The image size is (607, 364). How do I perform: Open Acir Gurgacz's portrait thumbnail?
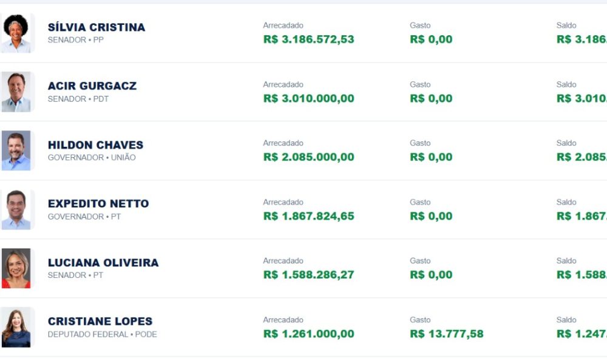[16, 92]
